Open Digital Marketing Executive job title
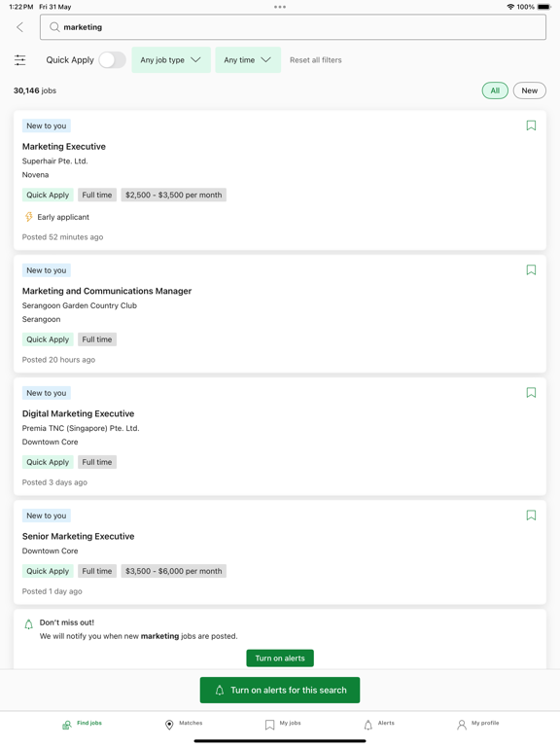 [78, 413]
